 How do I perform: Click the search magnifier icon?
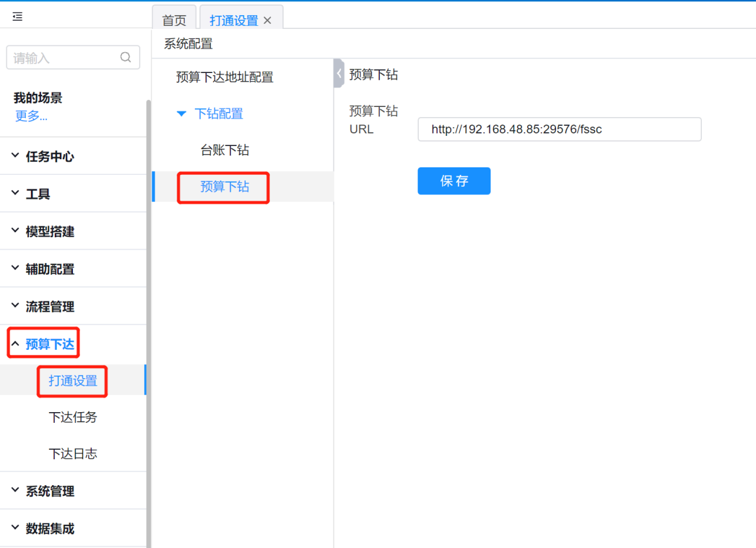(x=126, y=57)
